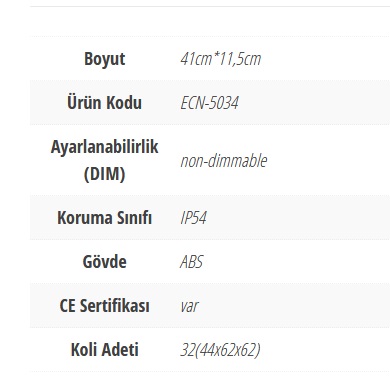Screen dimensions: 390x388
Task: Click the Koruma Sınıfı label
Action: click(104, 218)
